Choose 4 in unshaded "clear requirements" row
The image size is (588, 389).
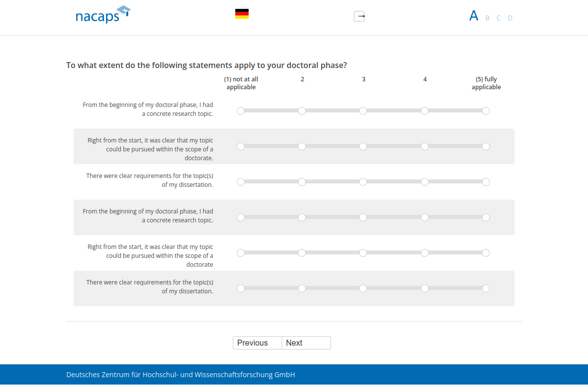425,182
